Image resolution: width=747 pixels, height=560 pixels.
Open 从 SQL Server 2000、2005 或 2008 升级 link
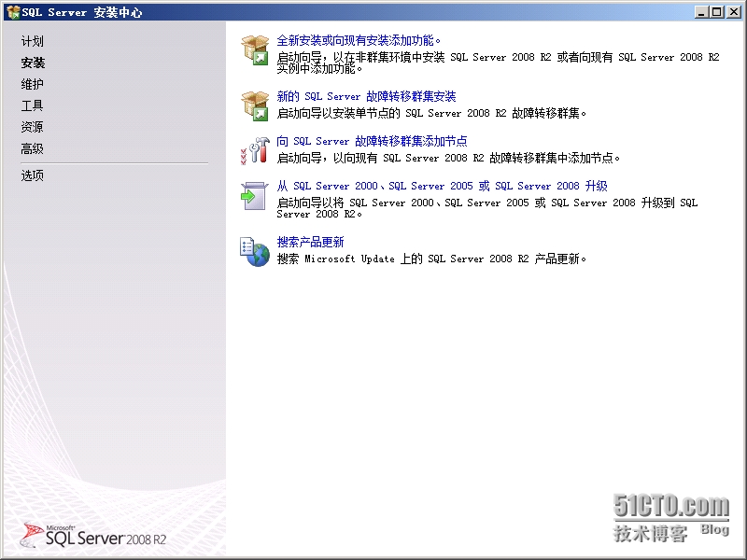[x=442, y=186]
